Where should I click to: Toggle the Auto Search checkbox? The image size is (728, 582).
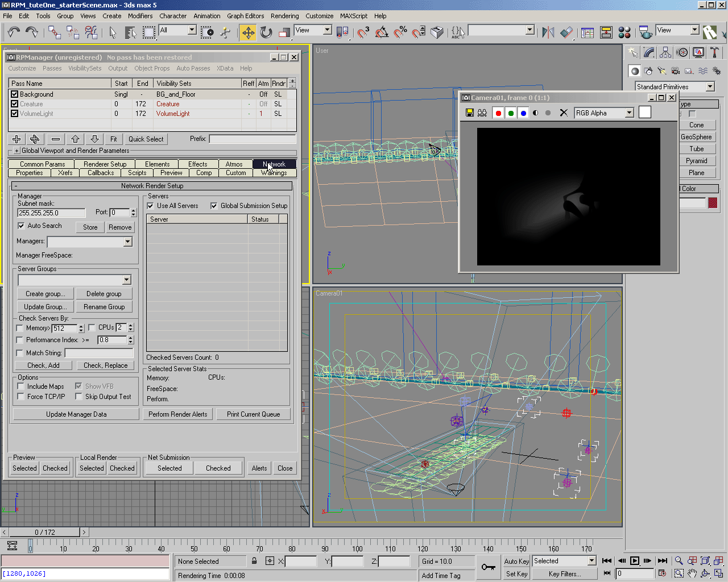point(21,226)
